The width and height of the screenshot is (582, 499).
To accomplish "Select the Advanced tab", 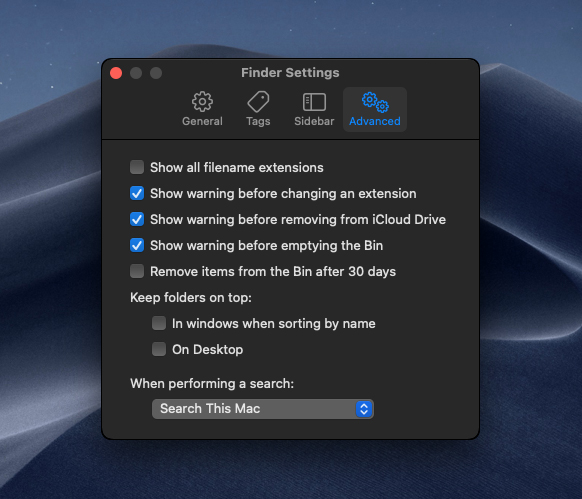I will pyautogui.click(x=375, y=109).
